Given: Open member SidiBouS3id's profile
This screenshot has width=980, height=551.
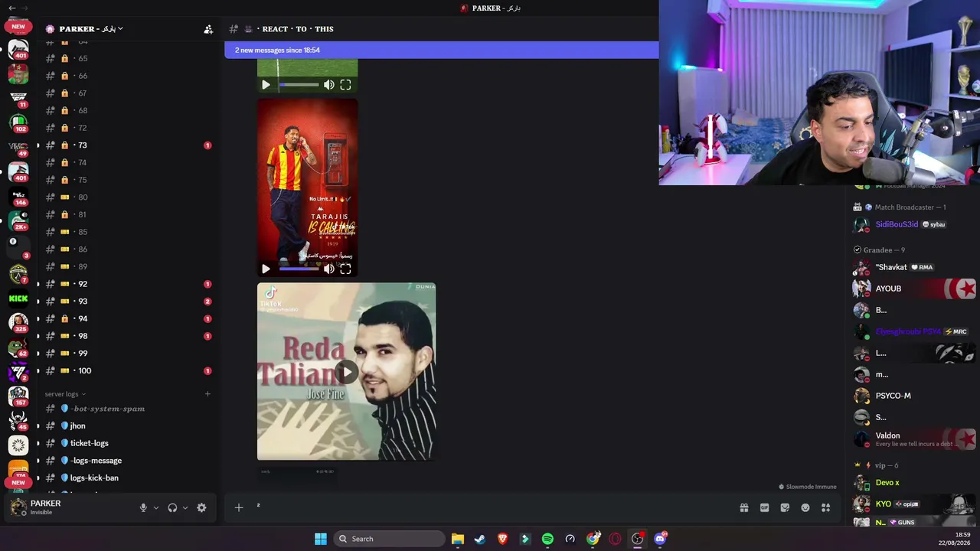Looking at the screenshot, I should coord(913,224).
